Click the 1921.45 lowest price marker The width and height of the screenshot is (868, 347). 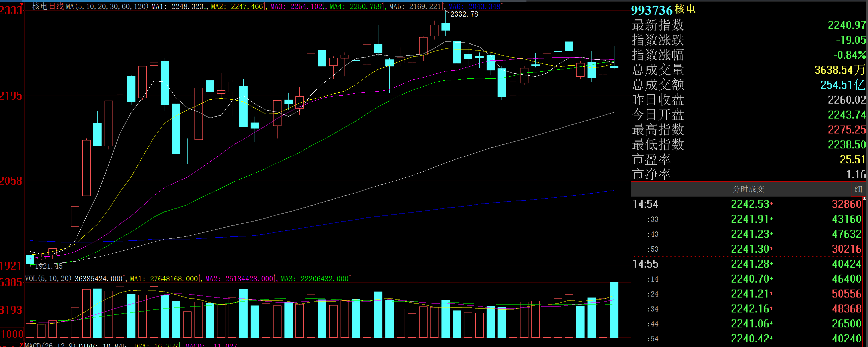(48, 266)
